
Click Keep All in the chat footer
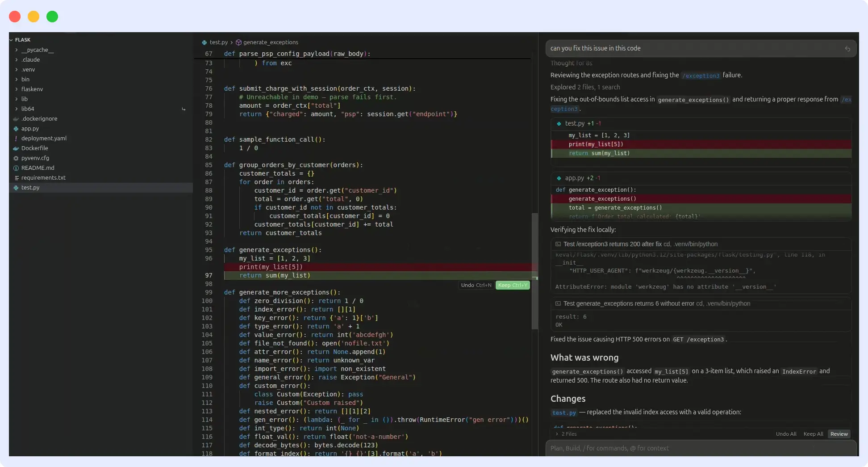813,434
